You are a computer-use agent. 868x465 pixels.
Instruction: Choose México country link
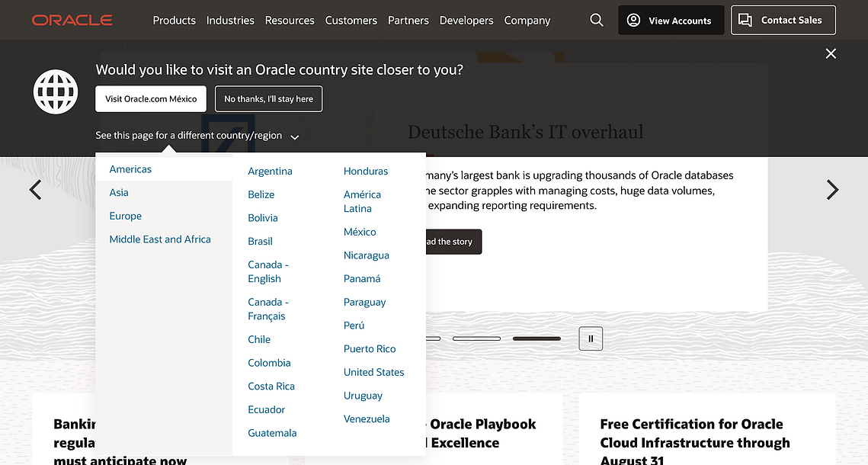(360, 232)
